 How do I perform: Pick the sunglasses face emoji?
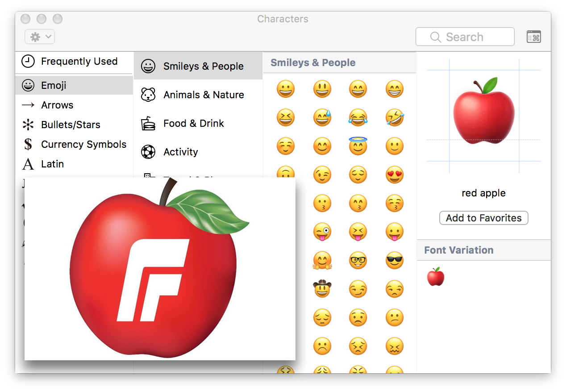click(x=395, y=260)
